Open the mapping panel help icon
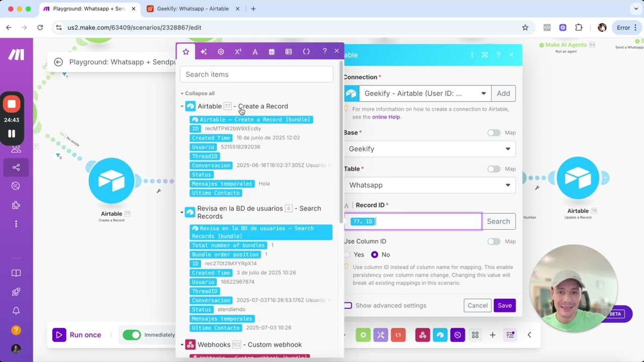Image resolution: width=644 pixels, height=362 pixels. point(325,51)
